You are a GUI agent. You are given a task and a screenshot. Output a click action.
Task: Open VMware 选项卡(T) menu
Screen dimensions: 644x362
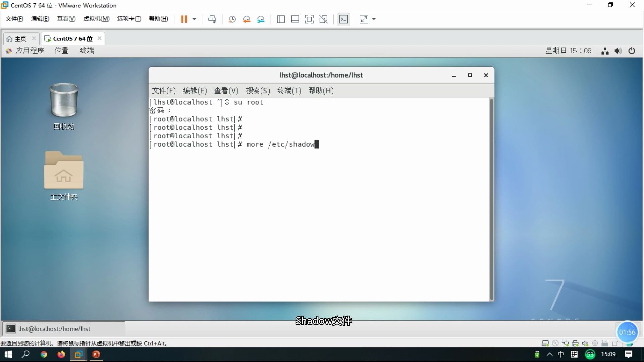(129, 19)
